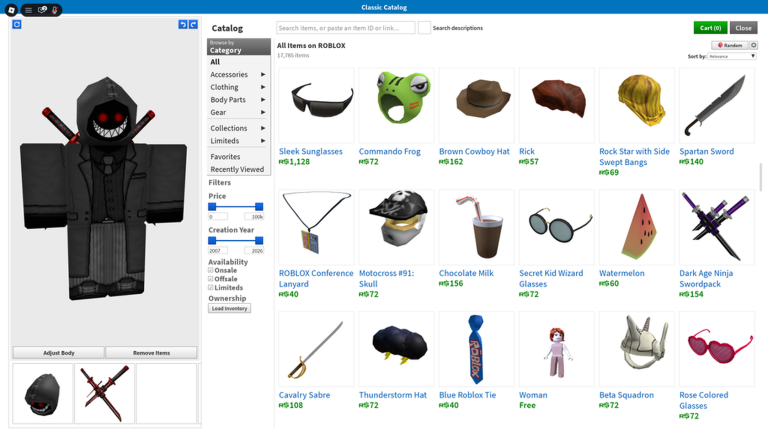Open the Rose Colored Glasses link
The height and width of the screenshot is (432, 768).
pos(703,401)
